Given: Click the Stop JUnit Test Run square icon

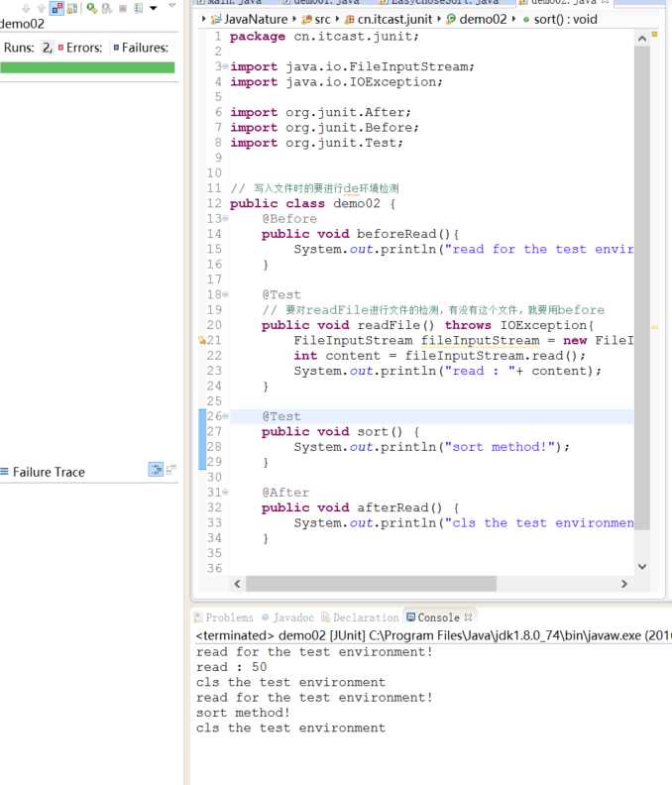Looking at the screenshot, I should point(123,8).
